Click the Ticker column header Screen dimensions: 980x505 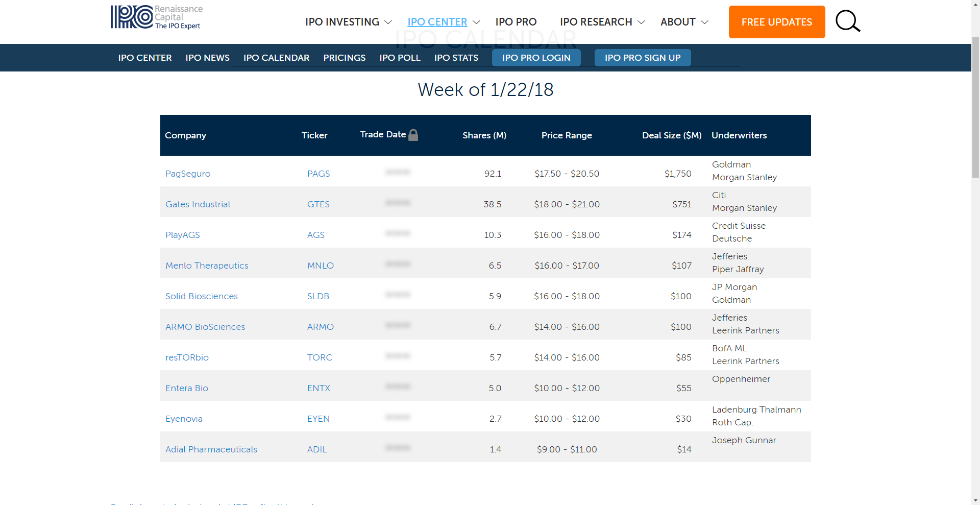[x=314, y=135]
